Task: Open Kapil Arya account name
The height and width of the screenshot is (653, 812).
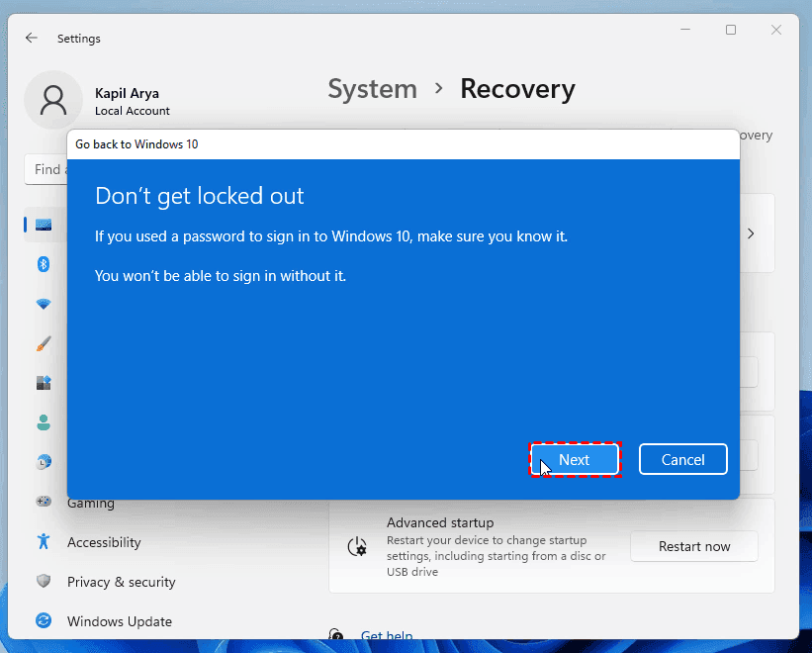Action: [x=127, y=93]
